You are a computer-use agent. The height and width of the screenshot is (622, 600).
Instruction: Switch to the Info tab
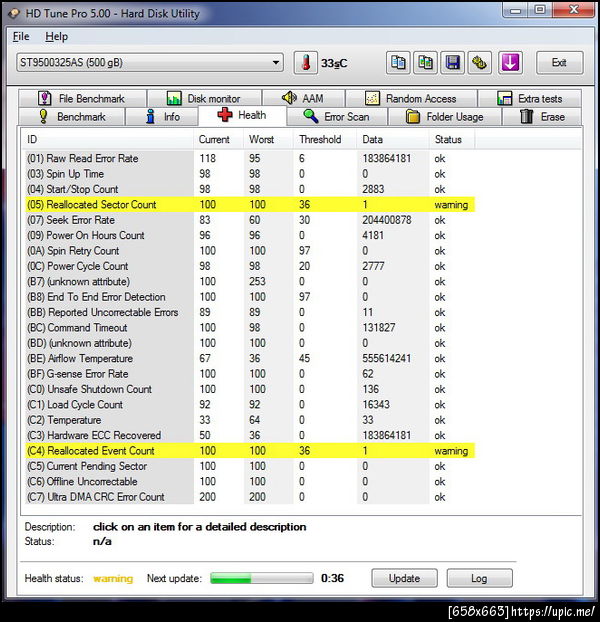click(162, 117)
